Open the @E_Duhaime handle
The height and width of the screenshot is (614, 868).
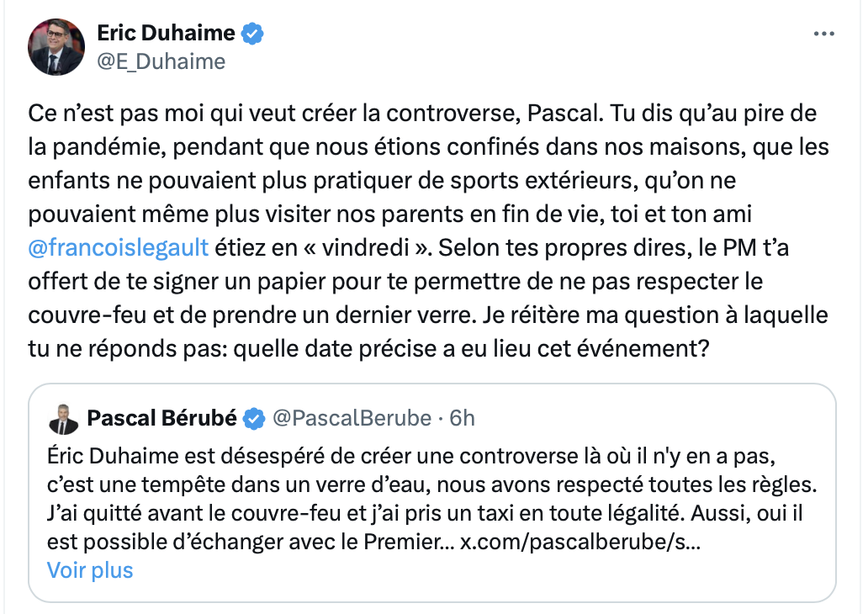(161, 61)
